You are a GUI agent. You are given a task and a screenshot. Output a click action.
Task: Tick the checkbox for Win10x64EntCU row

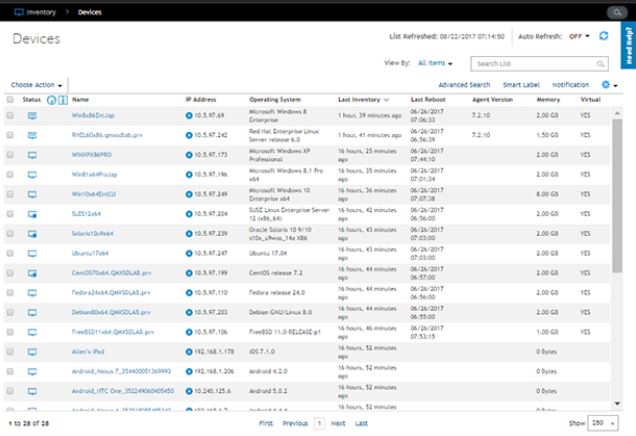[10, 194]
